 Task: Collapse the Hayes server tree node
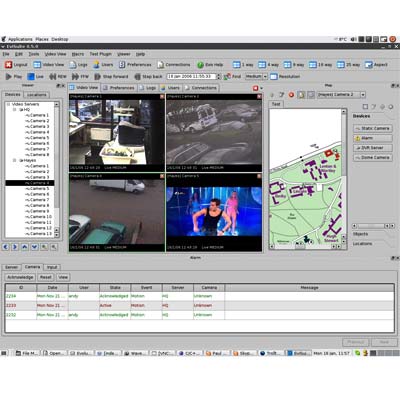click(x=15, y=160)
